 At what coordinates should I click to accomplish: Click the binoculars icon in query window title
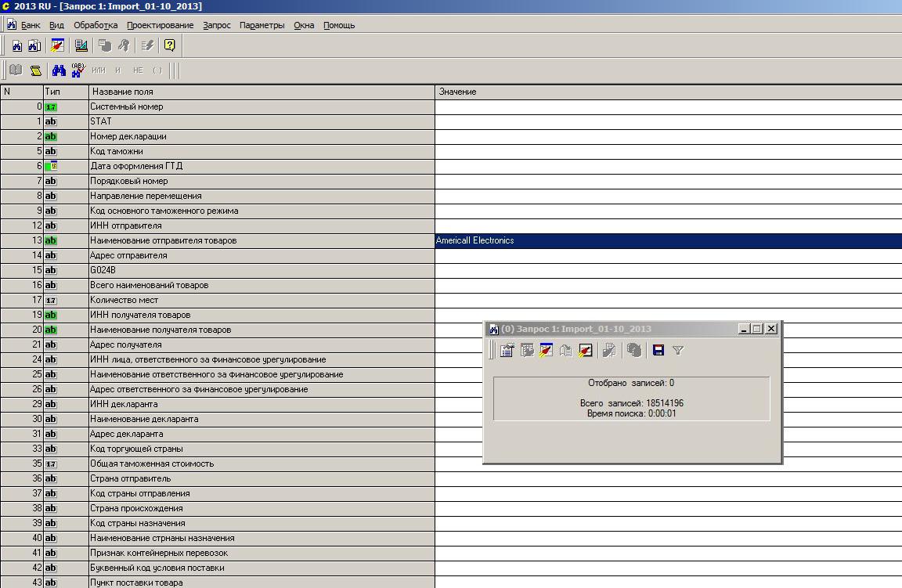[x=493, y=329]
